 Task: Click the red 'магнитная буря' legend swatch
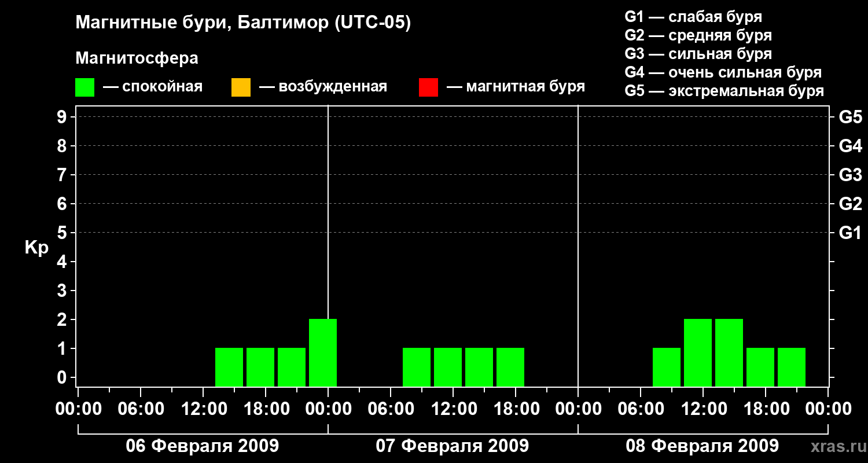[x=428, y=87]
